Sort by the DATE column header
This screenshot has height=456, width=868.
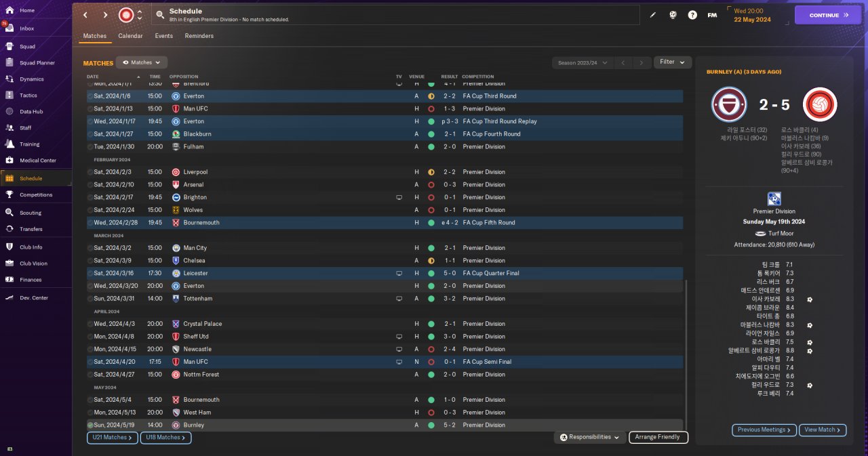click(x=93, y=77)
